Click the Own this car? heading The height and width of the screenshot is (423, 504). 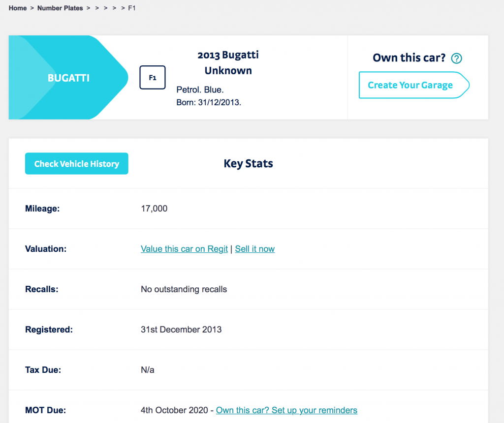tap(409, 58)
